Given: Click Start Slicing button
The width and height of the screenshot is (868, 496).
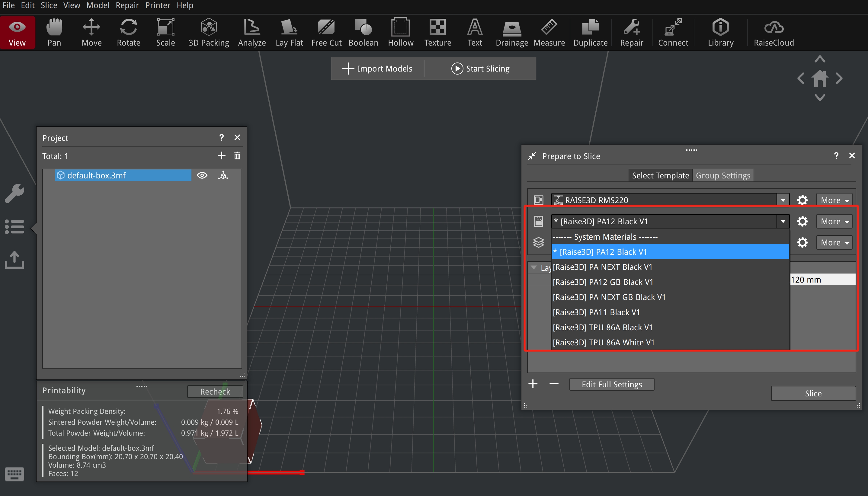Looking at the screenshot, I should tap(480, 69).
